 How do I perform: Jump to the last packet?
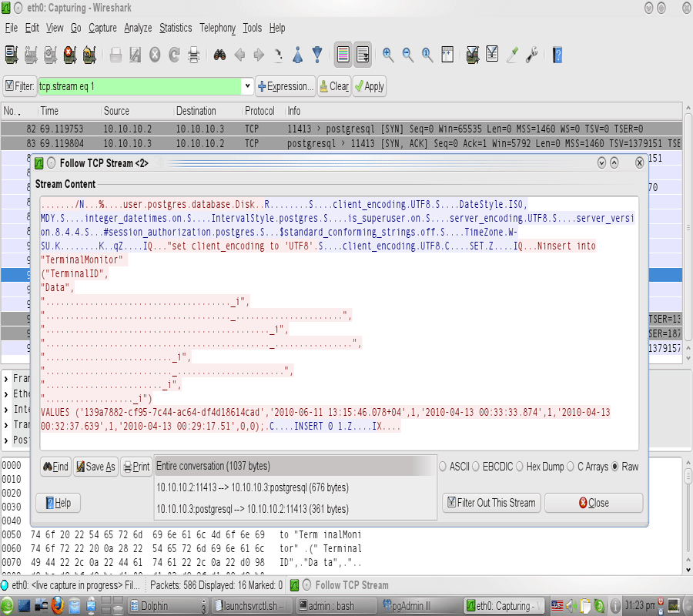(317, 55)
